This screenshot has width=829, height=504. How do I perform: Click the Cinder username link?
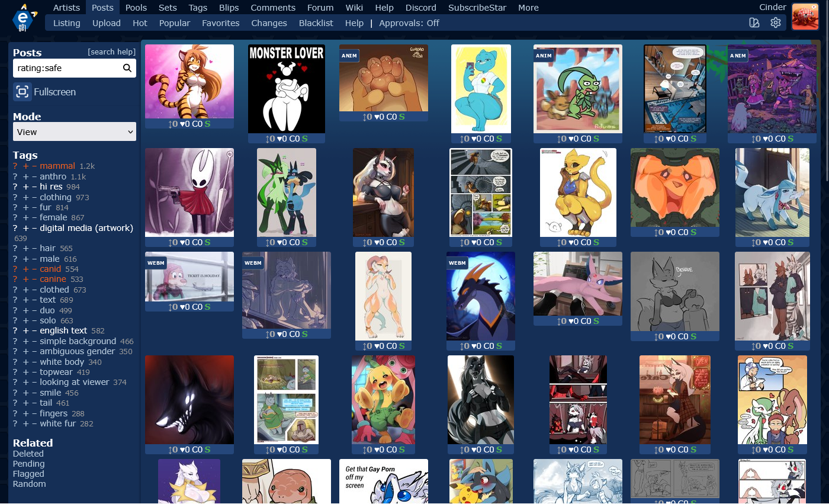pos(773,7)
